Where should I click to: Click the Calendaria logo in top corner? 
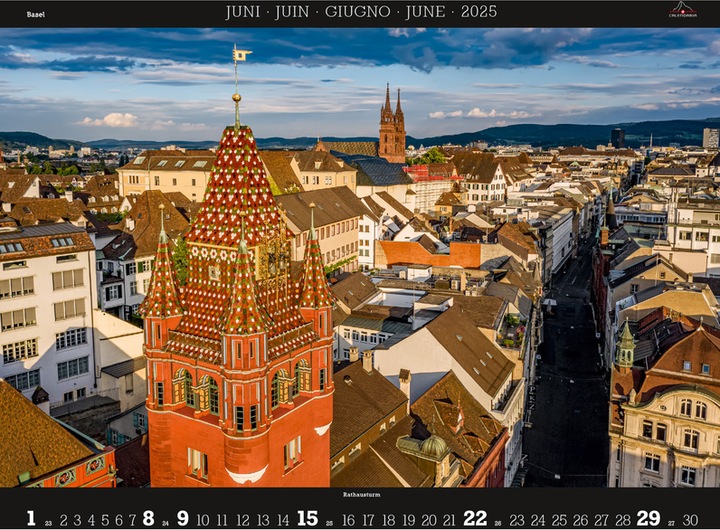(x=682, y=10)
